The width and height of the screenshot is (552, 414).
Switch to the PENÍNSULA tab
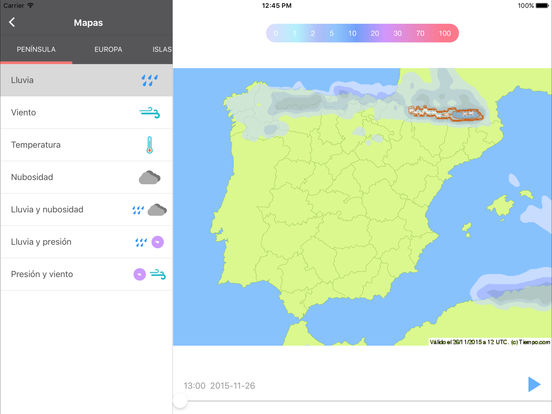(36, 50)
